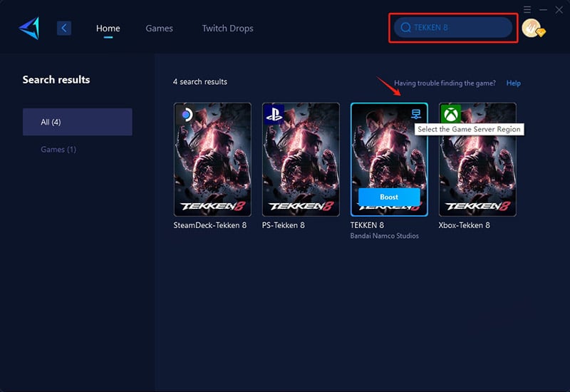Go back using the arrow button
Screen dimensions: 570x392
click(x=64, y=28)
